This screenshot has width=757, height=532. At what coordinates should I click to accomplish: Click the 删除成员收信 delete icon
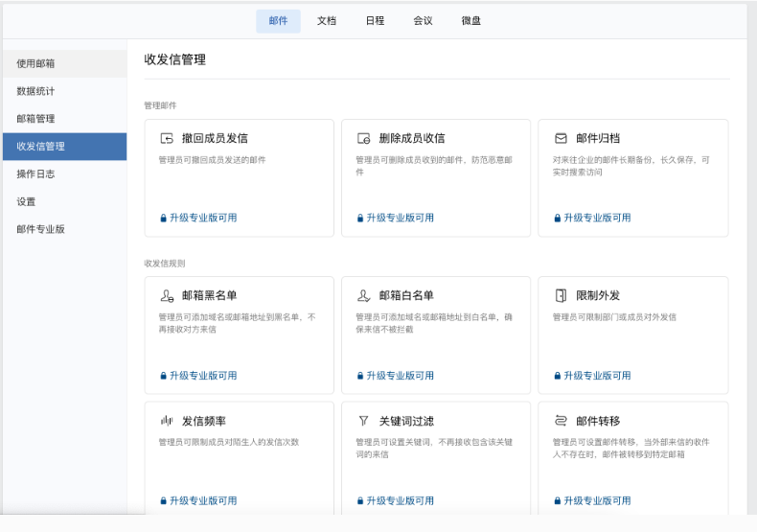(x=364, y=138)
